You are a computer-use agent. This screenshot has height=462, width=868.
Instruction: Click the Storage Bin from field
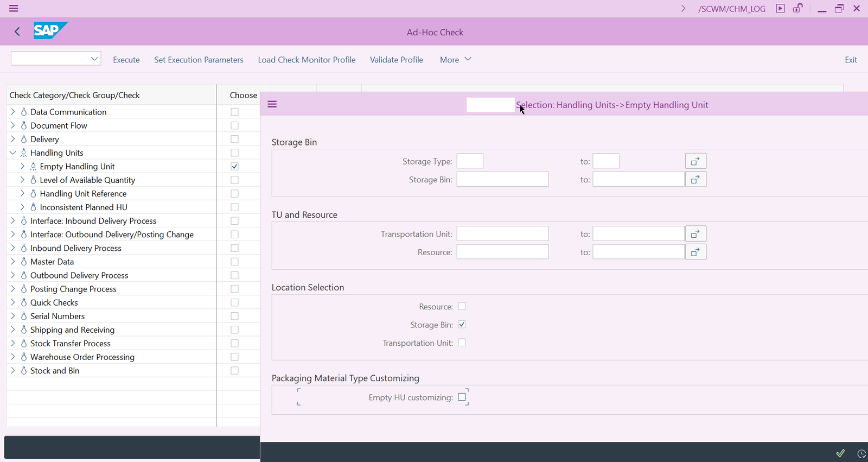coord(502,179)
